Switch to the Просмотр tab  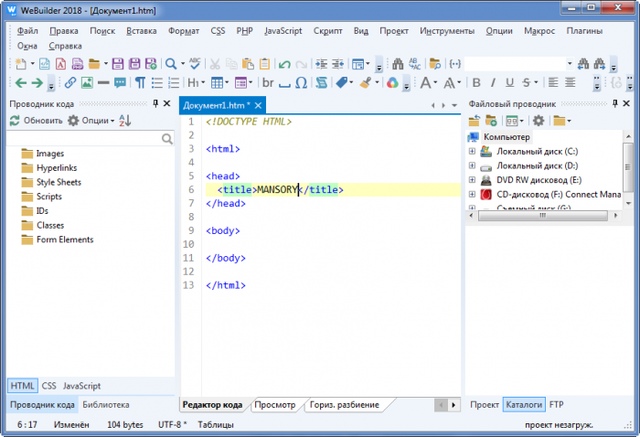click(275, 405)
